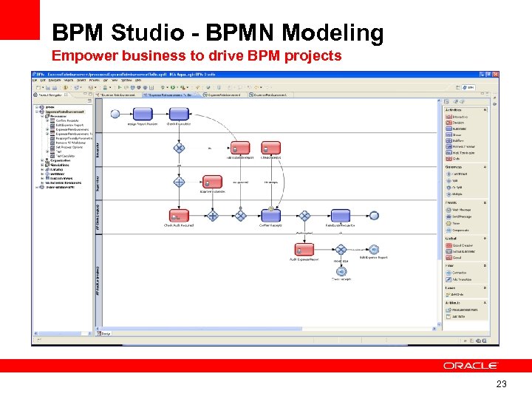This screenshot has height=399, width=532.
Task: Select the Automatic activity in palette
Action: tap(456, 129)
